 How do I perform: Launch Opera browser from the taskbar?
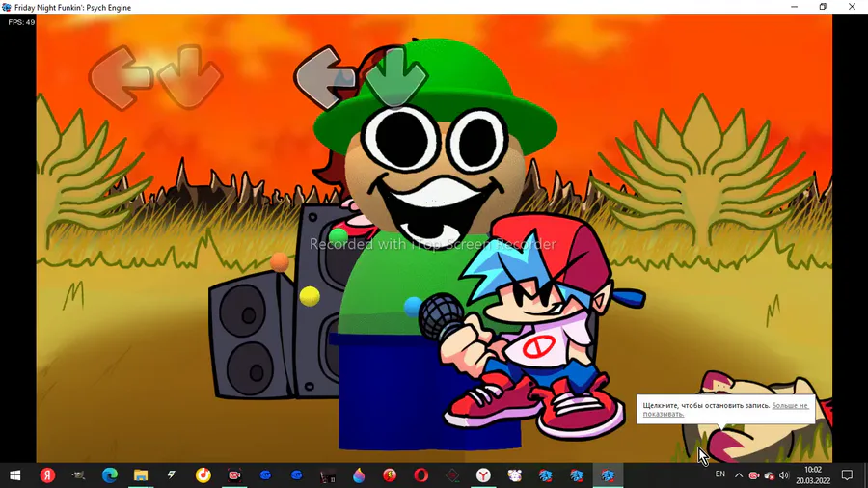tap(420, 475)
